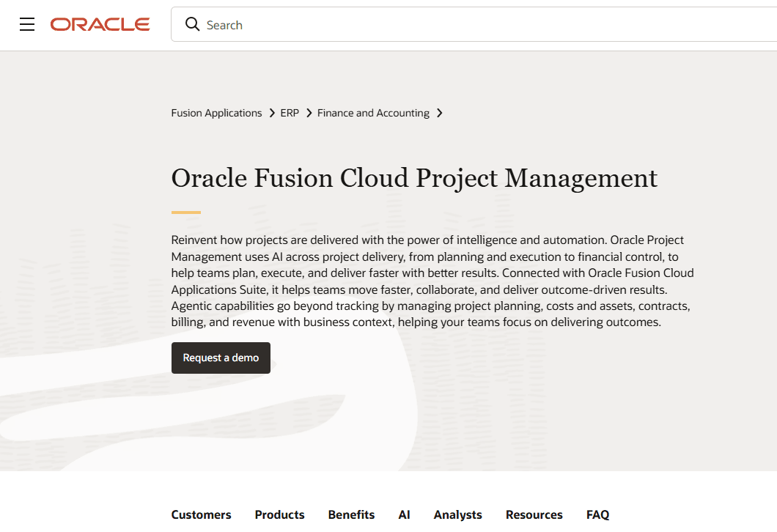Viewport: 777px width, 532px height.
Task: Open the hamburger navigation menu
Action: pos(27,24)
